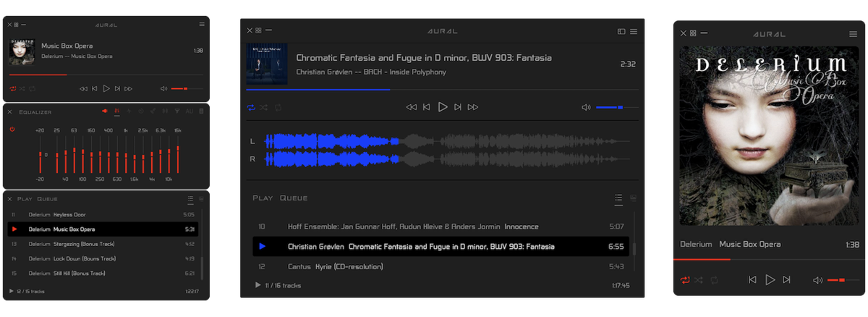
Task: Select 'Delerium Stargazing (Bonus Track)' in queue
Action: pos(103,244)
